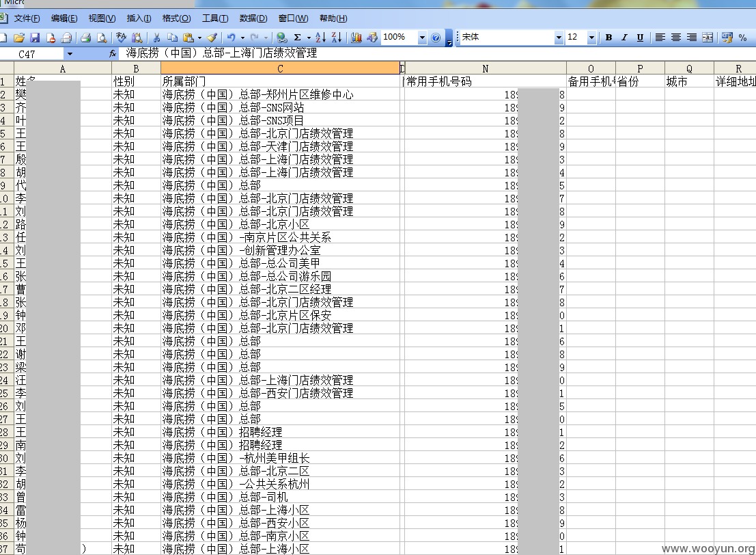Select column A header
This screenshot has width=756, height=555.
[63, 68]
